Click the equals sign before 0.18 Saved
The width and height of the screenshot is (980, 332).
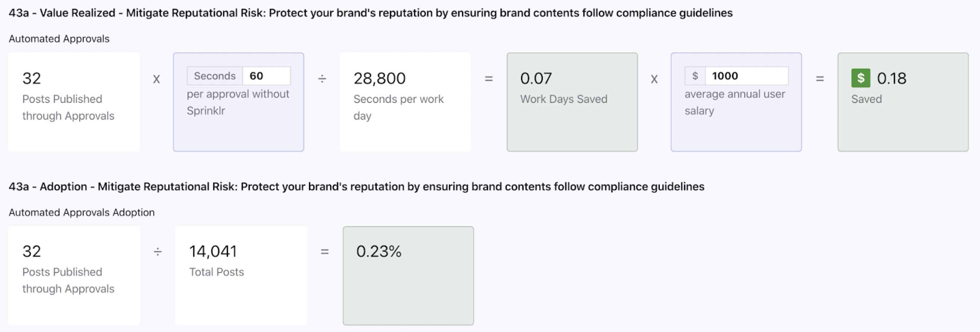click(820, 79)
